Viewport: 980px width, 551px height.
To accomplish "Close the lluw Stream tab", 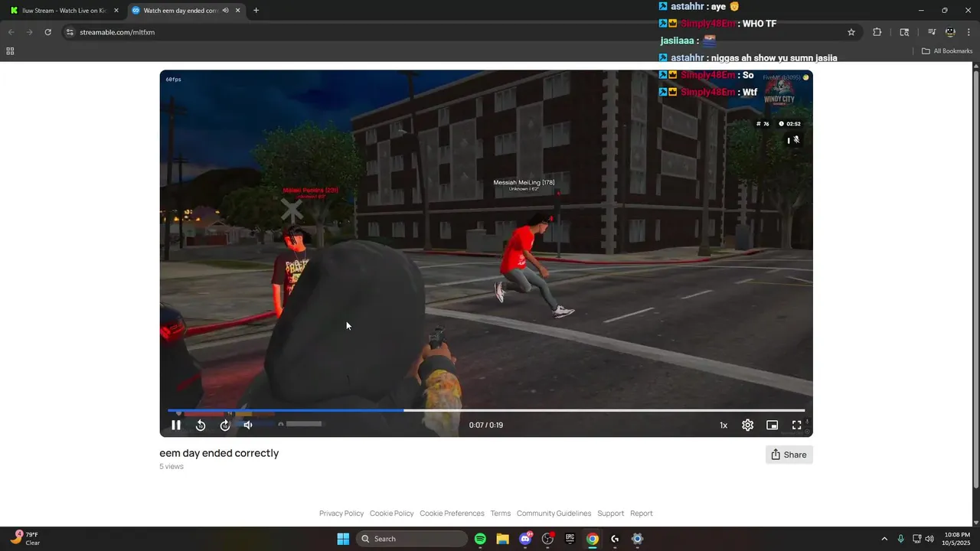I will point(116,11).
